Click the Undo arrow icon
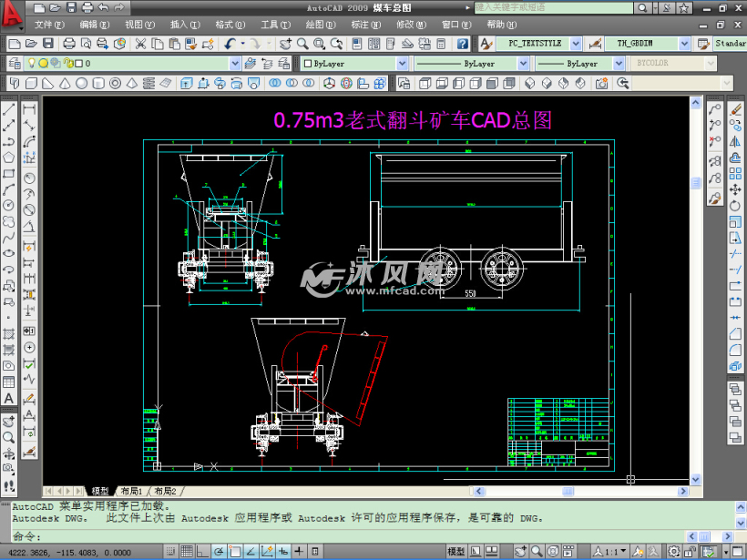The width and height of the screenshot is (747, 560). pos(230,44)
